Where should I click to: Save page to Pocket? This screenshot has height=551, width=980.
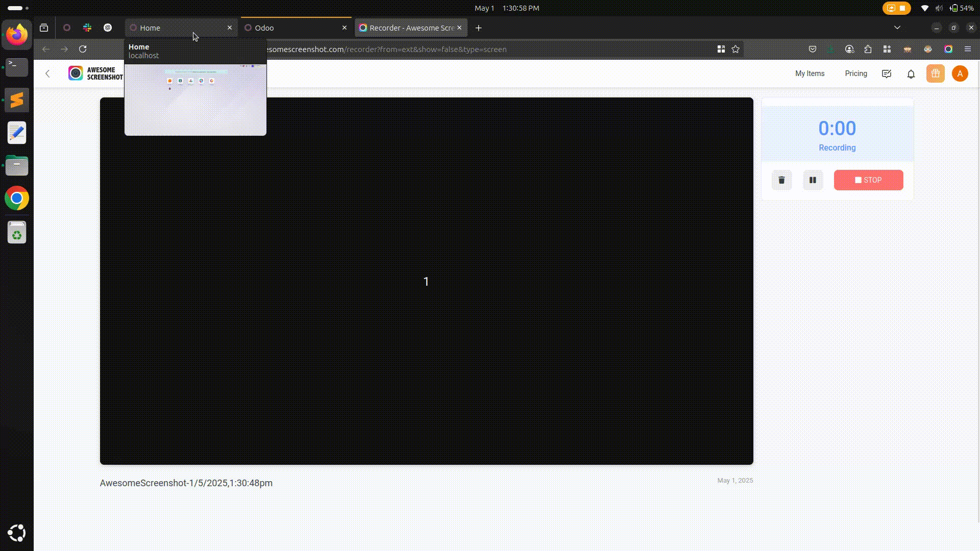tap(813, 49)
